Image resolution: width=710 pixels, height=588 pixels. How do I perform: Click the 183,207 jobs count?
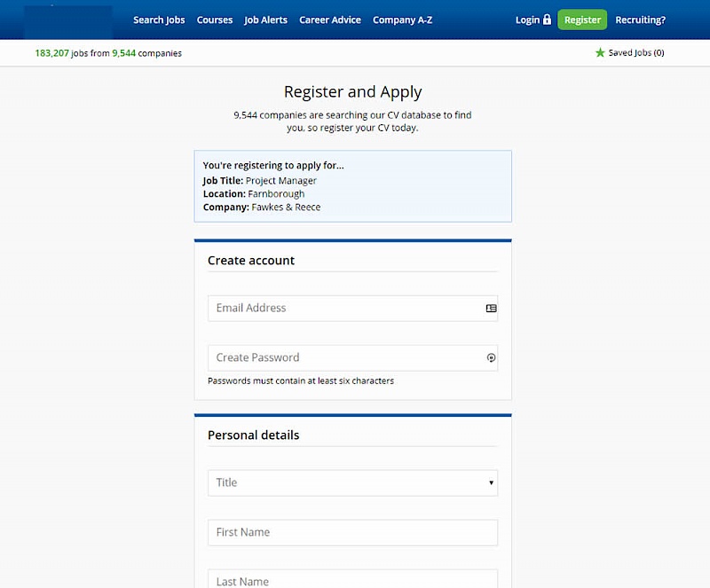click(51, 53)
